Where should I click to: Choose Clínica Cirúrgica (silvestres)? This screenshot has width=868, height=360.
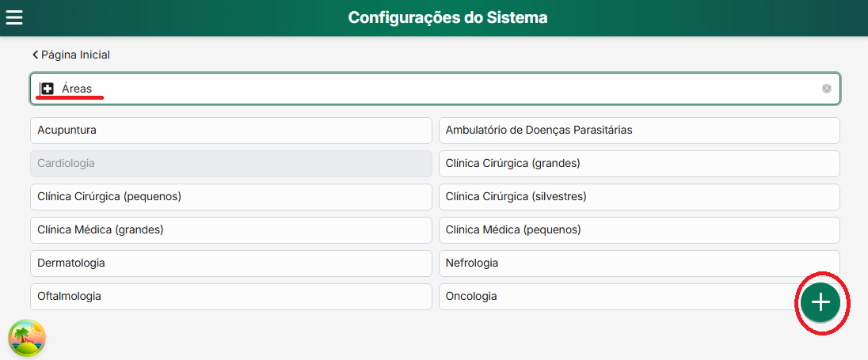[x=638, y=196]
